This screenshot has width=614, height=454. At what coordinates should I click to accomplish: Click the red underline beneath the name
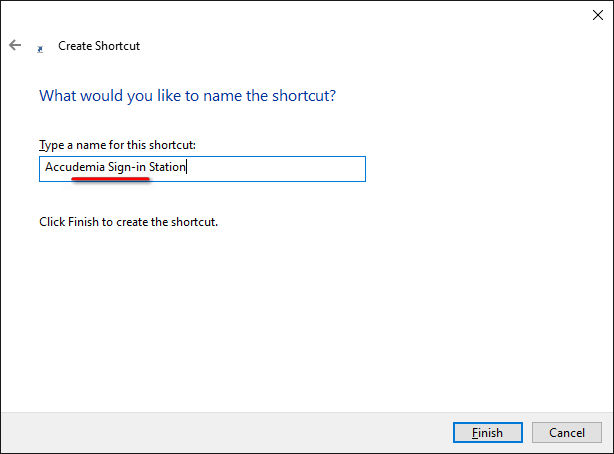(x=110, y=179)
